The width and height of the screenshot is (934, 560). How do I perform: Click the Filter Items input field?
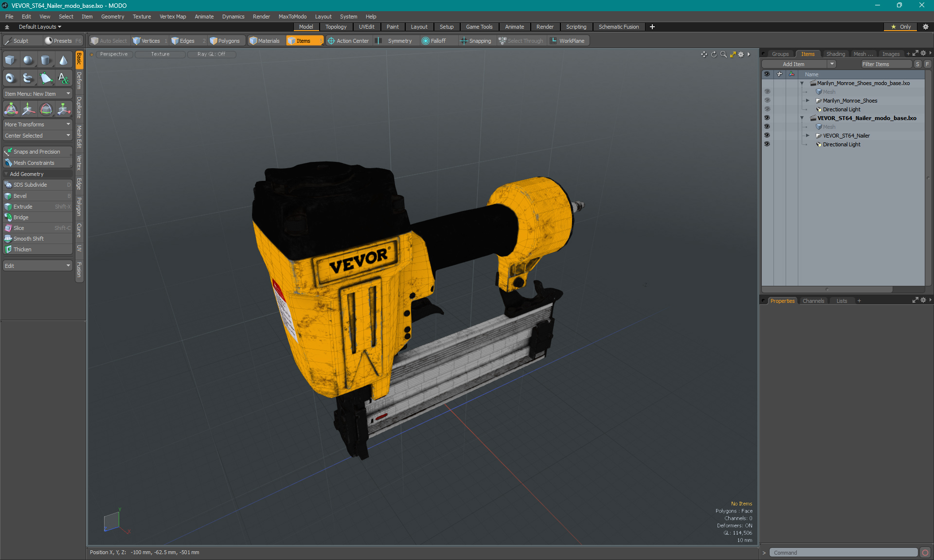point(886,64)
